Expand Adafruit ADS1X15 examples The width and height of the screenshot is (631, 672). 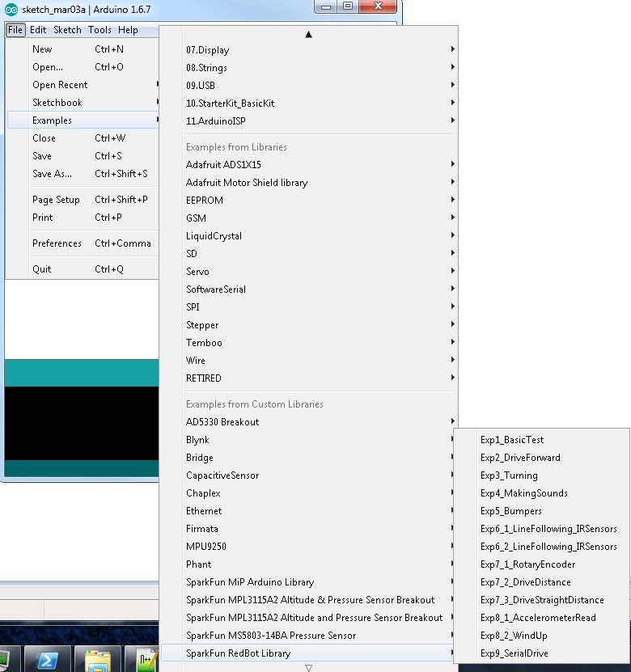(309, 165)
